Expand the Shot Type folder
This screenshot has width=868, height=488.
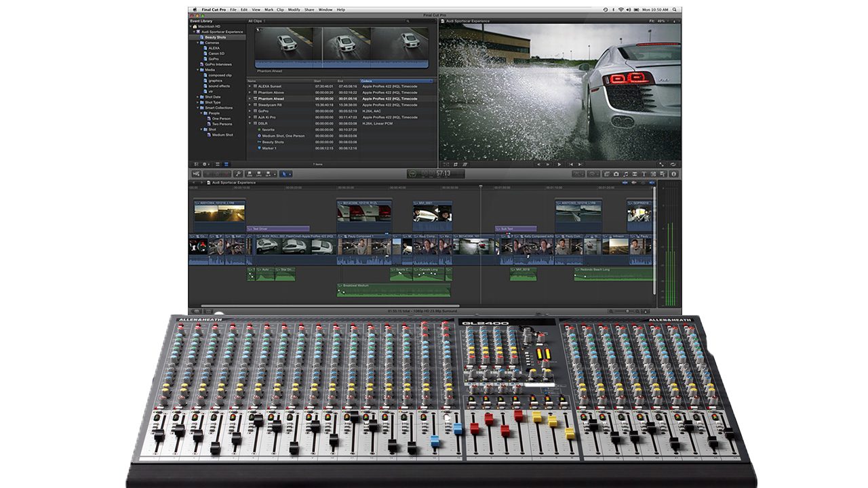coord(199,102)
